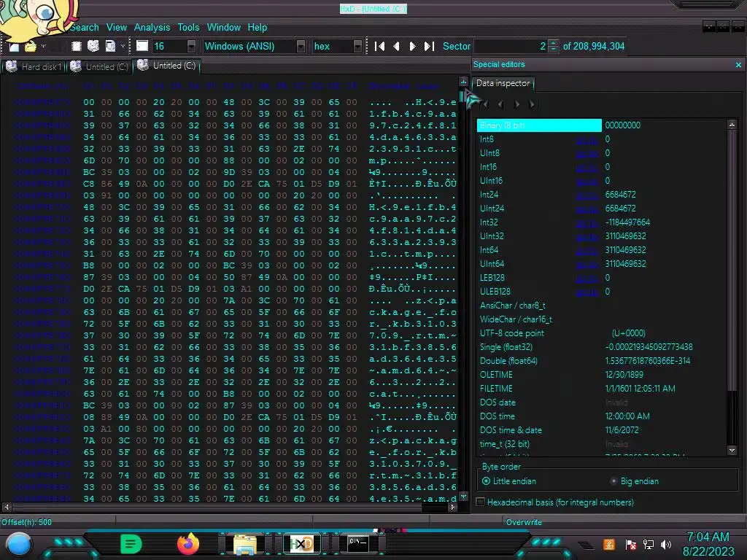Screen dimensions: 747x560
Task: Click the hex view horizontal scrollbar track
Action: coord(230,507)
